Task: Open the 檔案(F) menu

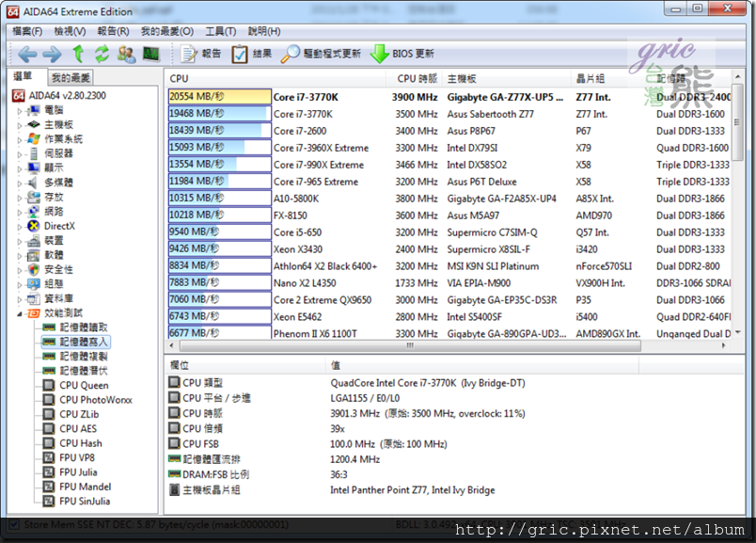Action: [27, 31]
